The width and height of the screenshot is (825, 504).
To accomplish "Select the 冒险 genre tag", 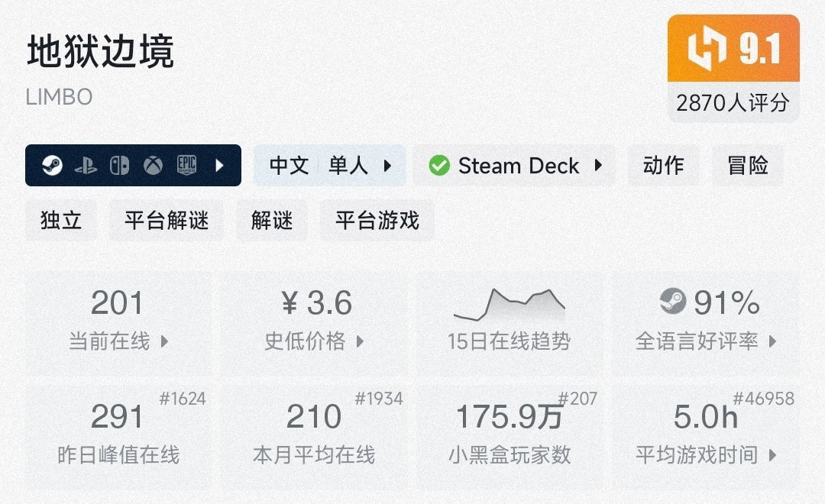I will 748,166.
